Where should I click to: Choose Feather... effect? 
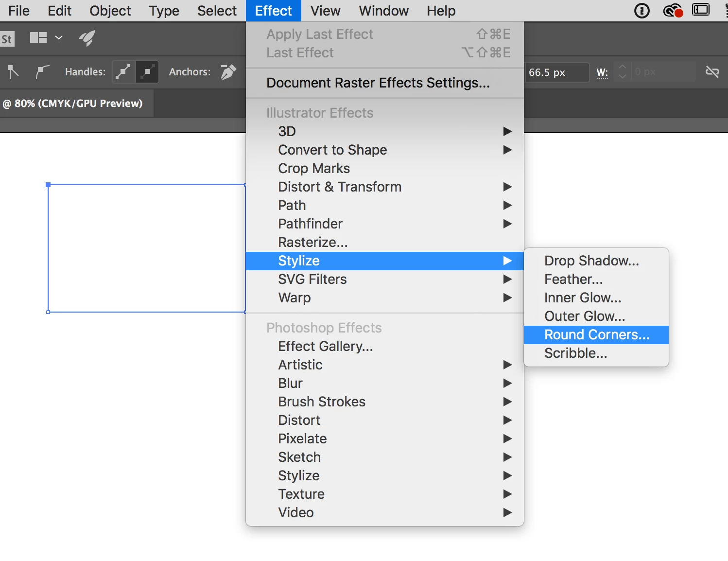(x=596, y=279)
